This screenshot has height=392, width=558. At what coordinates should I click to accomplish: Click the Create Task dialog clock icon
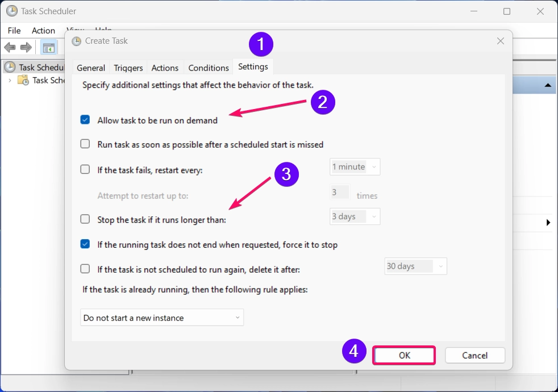tap(77, 41)
